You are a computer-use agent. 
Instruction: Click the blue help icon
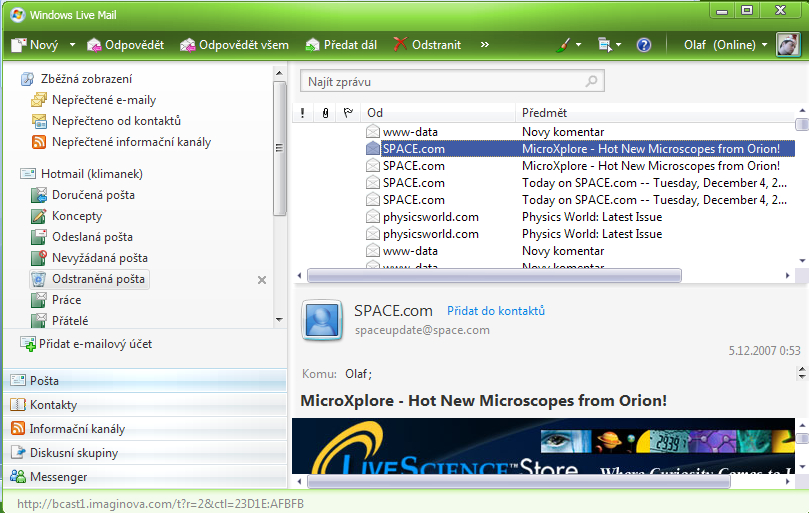pyautogui.click(x=644, y=45)
